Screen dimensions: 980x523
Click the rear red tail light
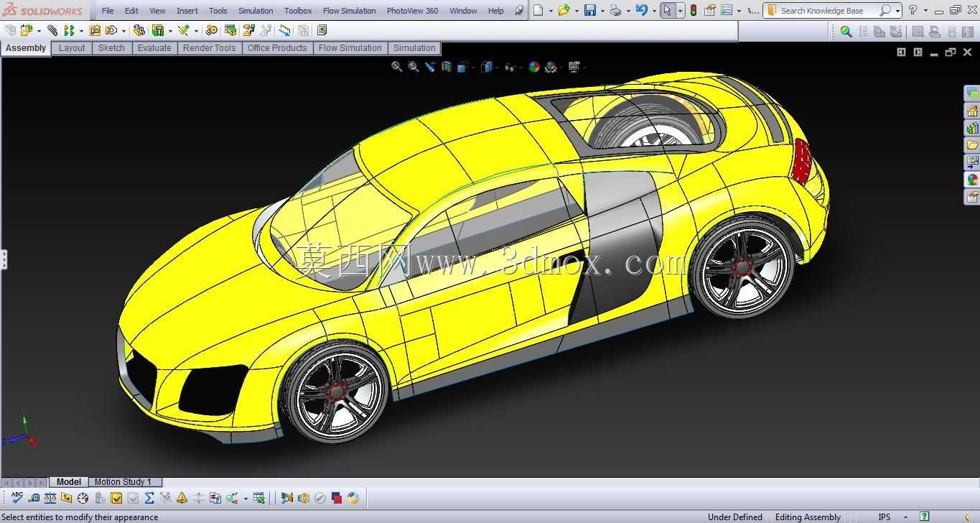[x=801, y=160]
